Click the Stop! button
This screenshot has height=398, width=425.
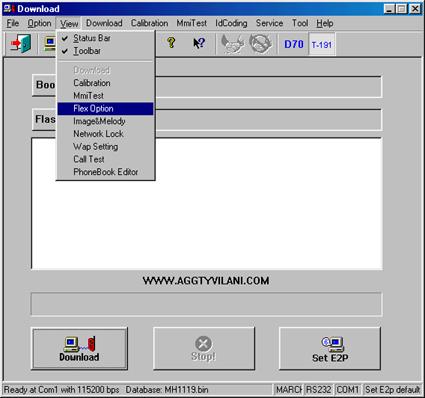point(204,349)
